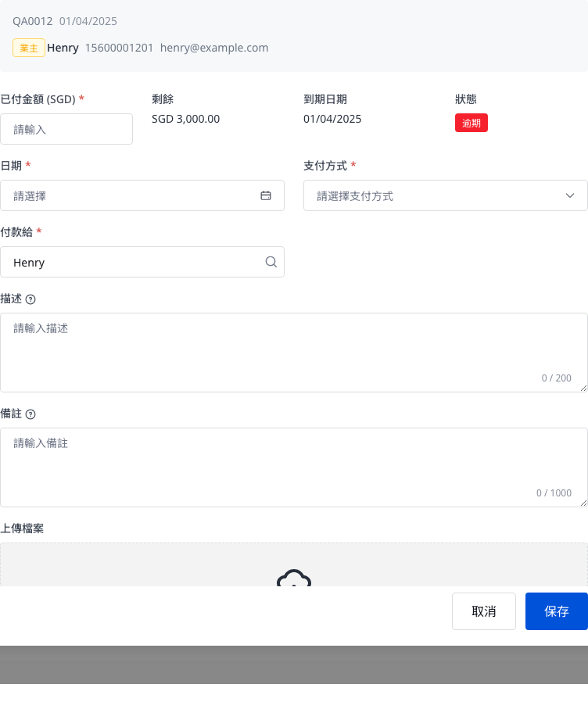Click the 0 / 200 character counter
The image size is (588, 727).
(x=557, y=378)
